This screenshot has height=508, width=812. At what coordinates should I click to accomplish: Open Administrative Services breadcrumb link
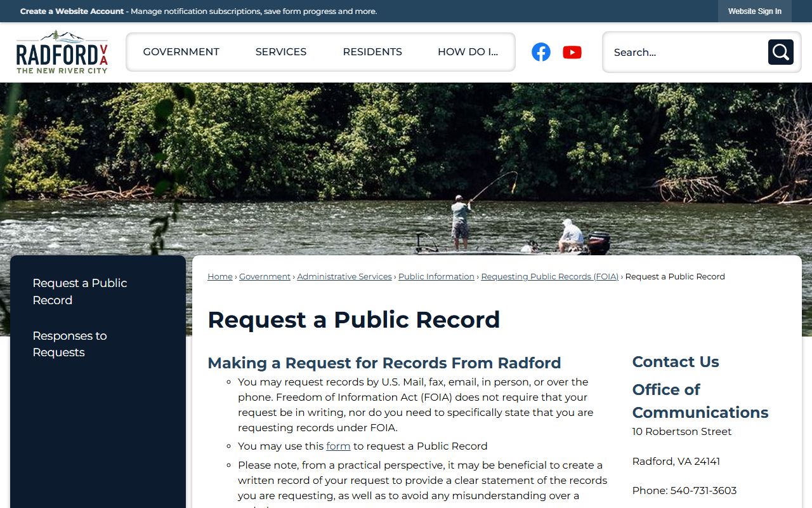pyautogui.click(x=344, y=277)
